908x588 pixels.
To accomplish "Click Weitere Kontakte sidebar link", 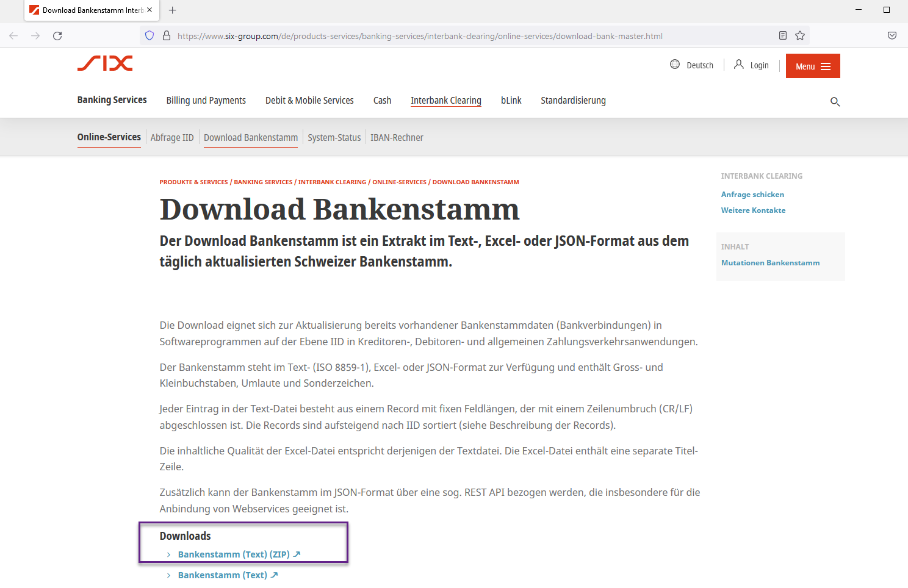I will pyautogui.click(x=753, y=210).
